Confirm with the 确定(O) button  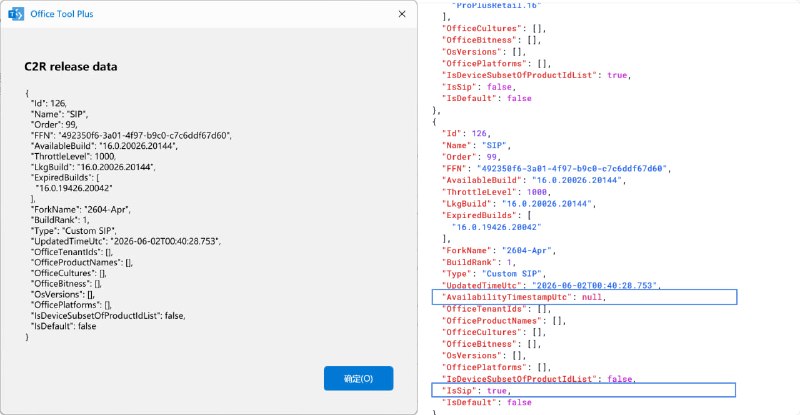point(358,378)
